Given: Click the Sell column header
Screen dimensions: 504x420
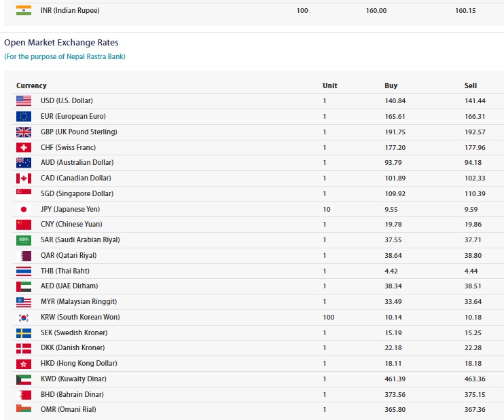Looking at the screenshot, I should point(470,85).
